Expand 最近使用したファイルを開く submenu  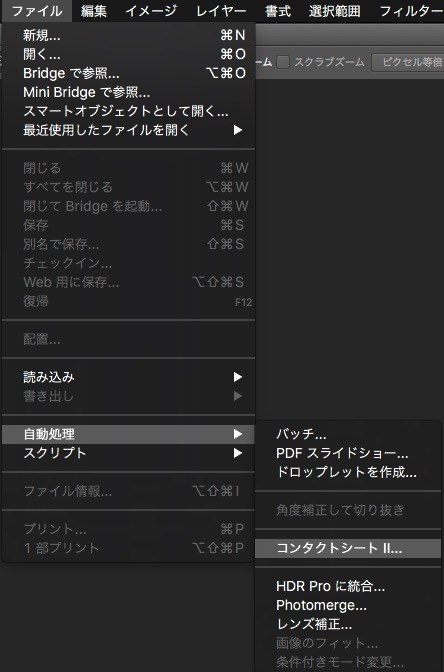point(129,130)
